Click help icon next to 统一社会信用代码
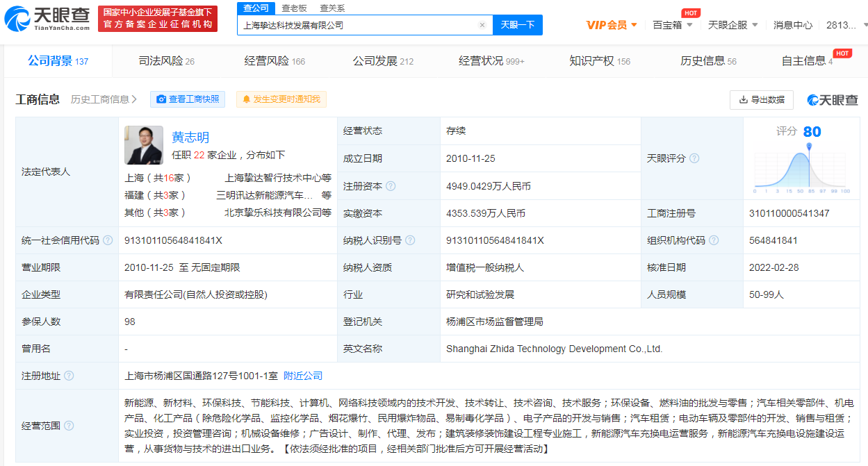 [x=108, y=240]
